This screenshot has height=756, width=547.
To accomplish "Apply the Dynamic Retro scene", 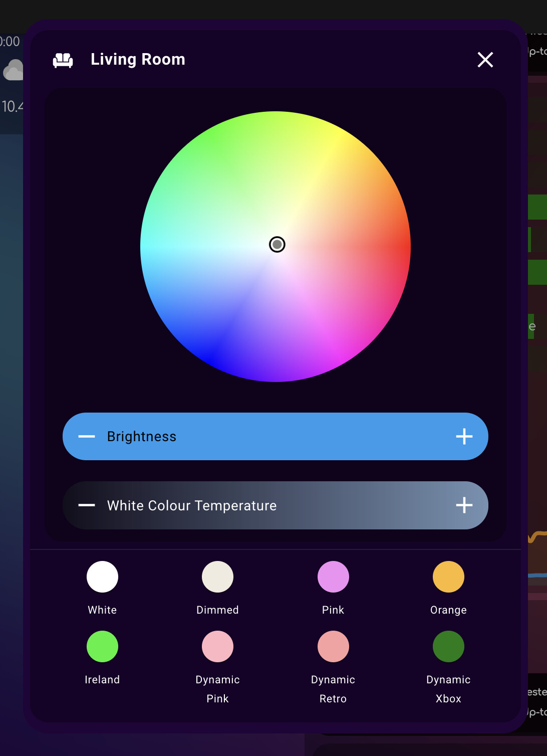I will point(333,646).
